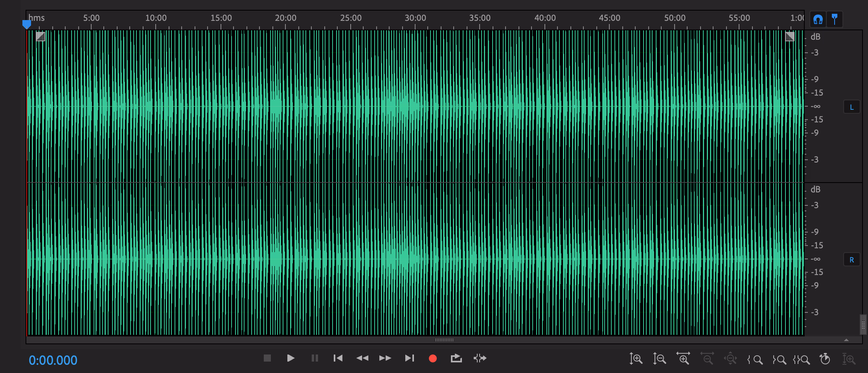Zoom in amplitude icon

tap(636, 359)
